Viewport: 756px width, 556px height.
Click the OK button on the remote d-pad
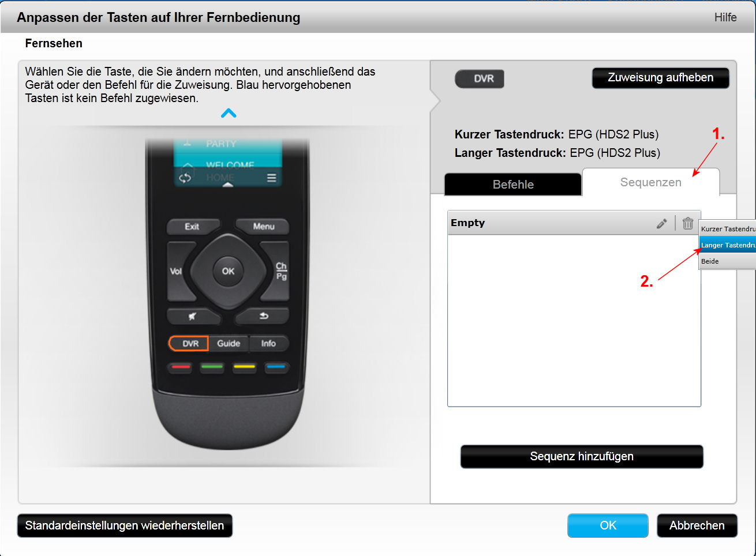(229, 271)
